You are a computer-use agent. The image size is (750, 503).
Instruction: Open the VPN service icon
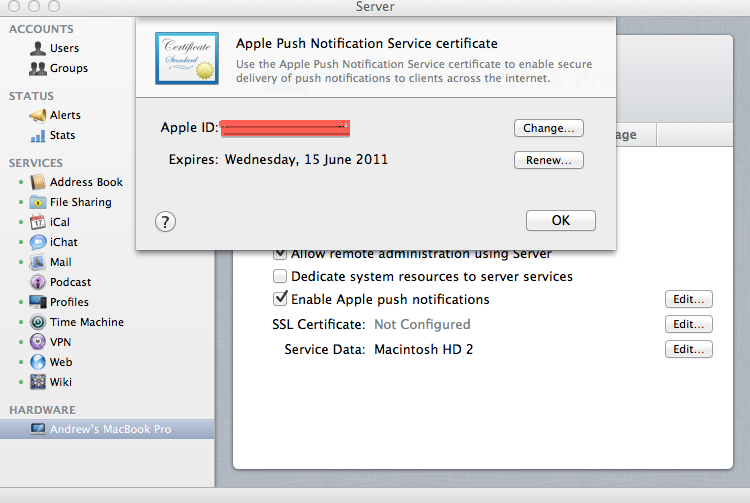pyautogui.click(x=38, y=342)
